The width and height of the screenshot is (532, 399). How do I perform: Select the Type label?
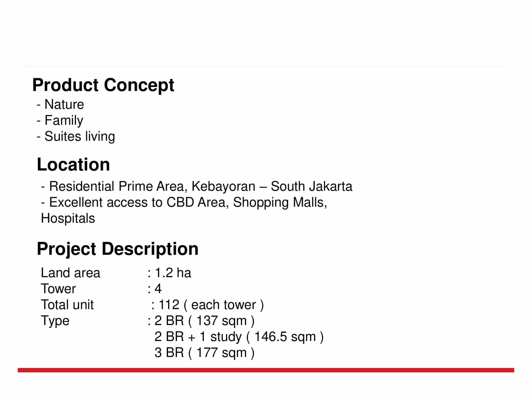55,321
